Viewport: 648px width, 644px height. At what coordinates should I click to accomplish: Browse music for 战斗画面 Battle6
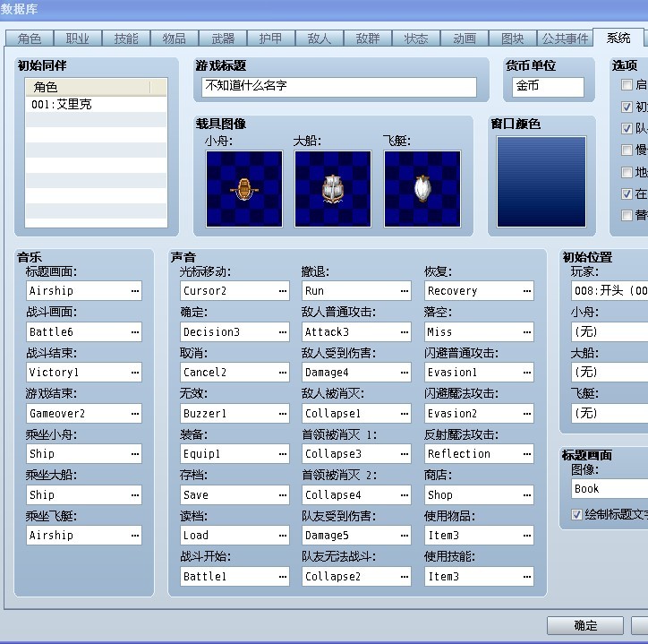tap(135, 331)
